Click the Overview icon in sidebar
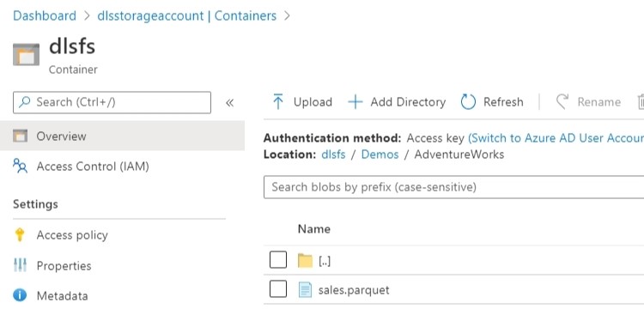 [20, 136]
